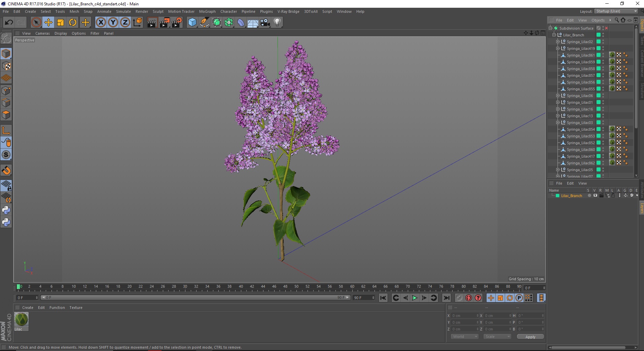644x351 pixels.
Task: Click the X position input field
Action: [x=465, y=316]
